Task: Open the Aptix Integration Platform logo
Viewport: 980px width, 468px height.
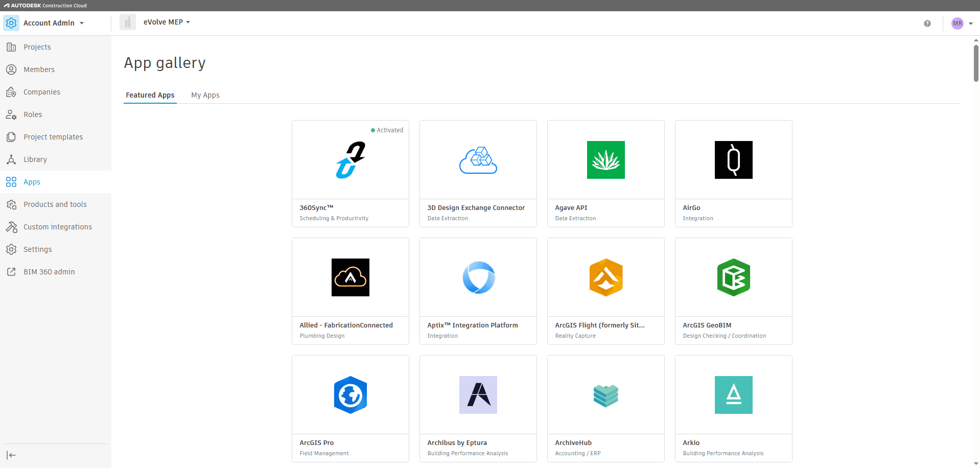Action: tap(478, 277)
